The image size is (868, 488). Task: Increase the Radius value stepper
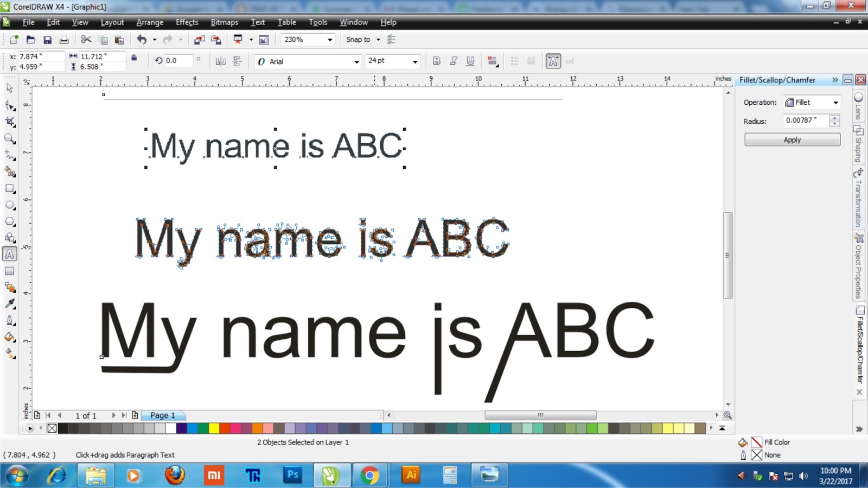click(835, 117)
